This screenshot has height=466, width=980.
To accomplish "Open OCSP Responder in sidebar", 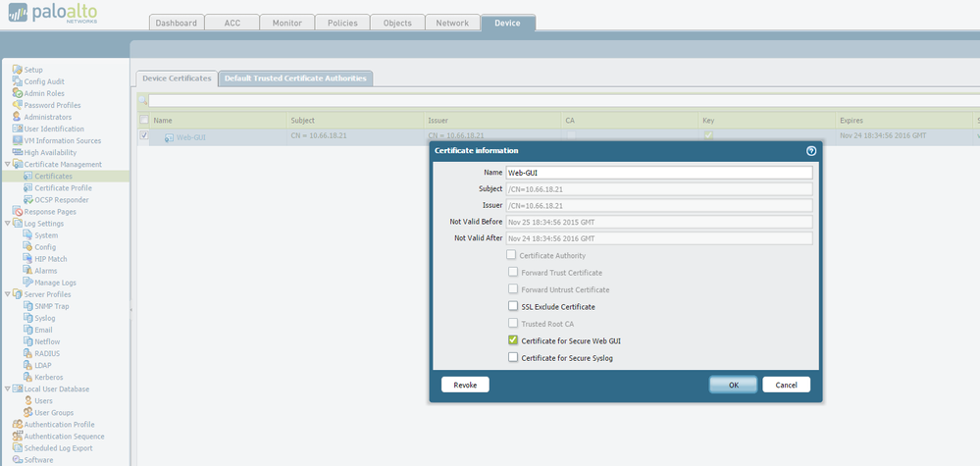I will [61, 200].
